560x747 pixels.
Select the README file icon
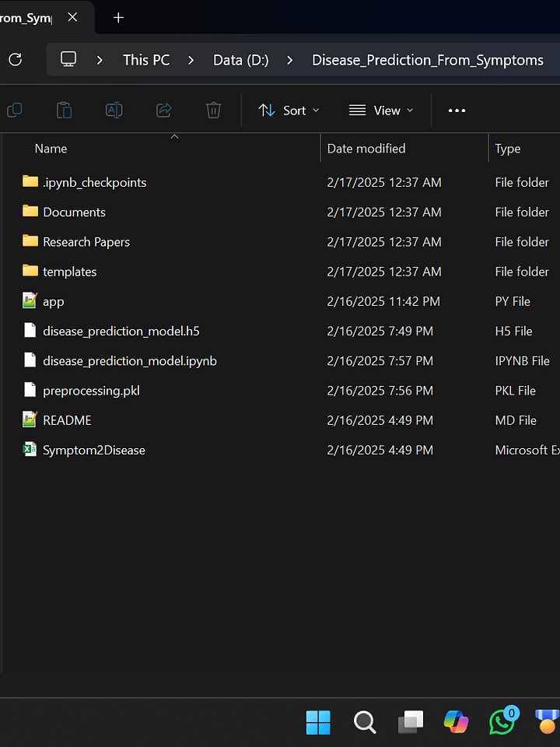[x=30, y=419]
